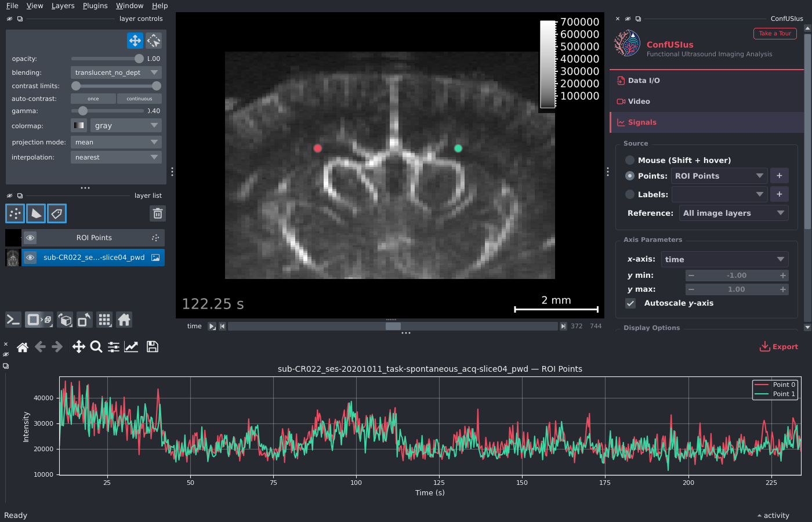Apply auto-contrast once
Screen dimensions: 812x522
[x=93, y=99]
